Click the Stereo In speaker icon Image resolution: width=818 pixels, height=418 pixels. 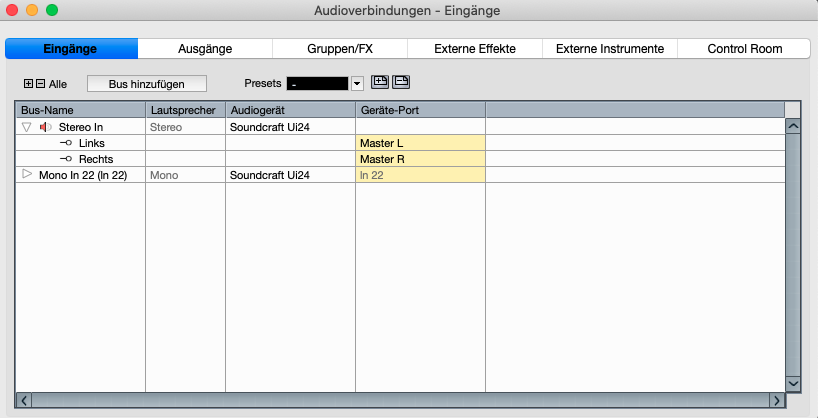click(45, 127)
